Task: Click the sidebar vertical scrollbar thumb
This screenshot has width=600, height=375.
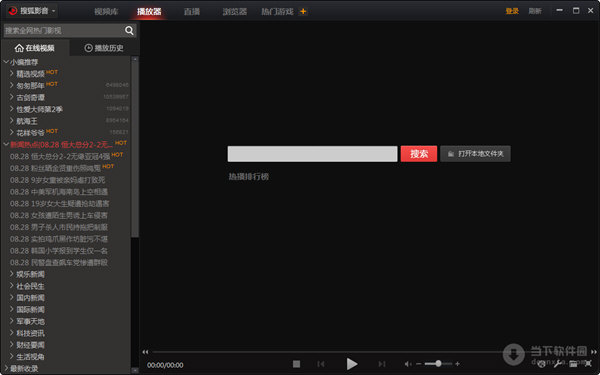Action: click(135, 150)
